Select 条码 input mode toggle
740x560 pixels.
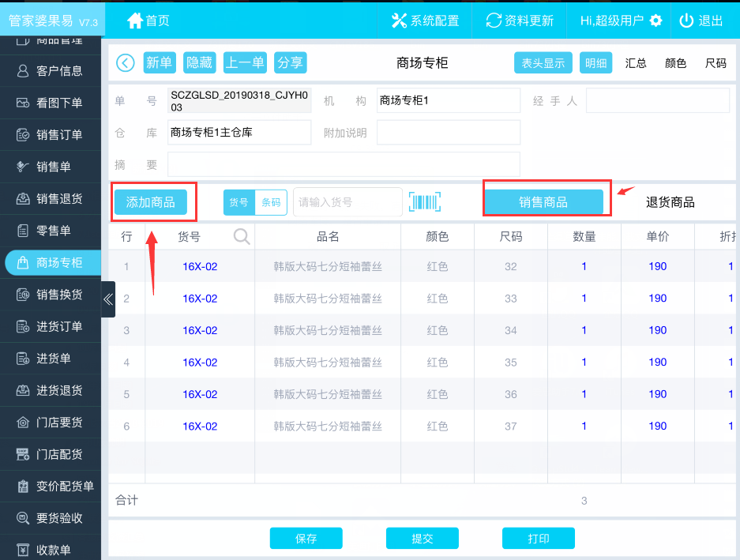click(x=271, y=202)
